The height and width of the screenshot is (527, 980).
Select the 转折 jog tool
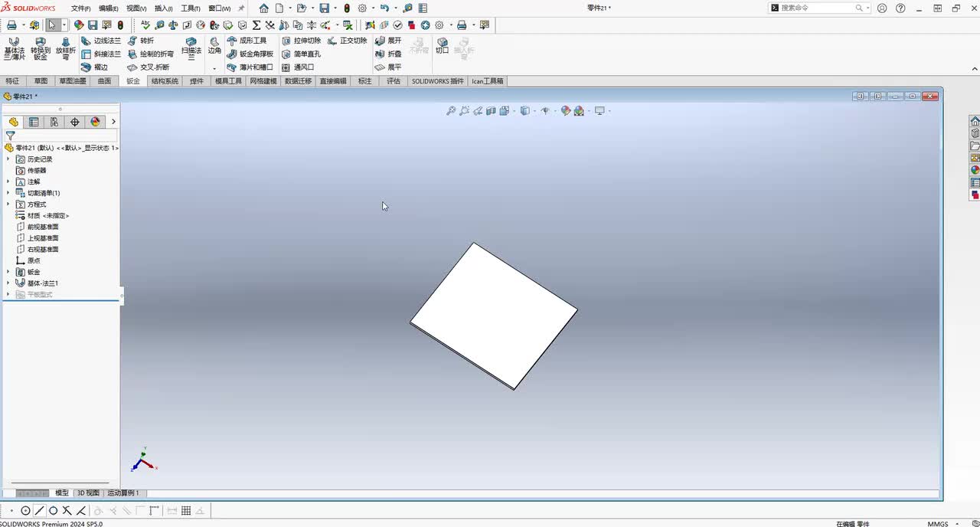point(141,41)
